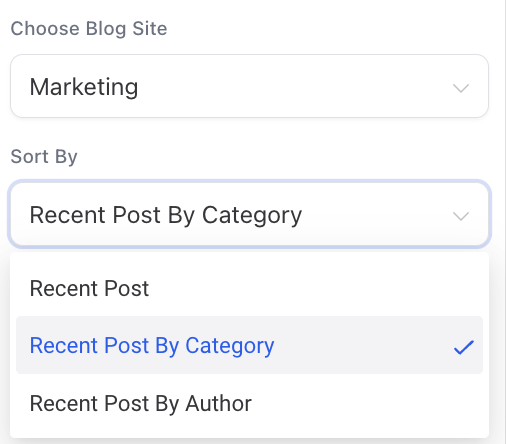Click the down arrow in focused Sort By field
Screen dimensions: 506x444
click(461, 216)
